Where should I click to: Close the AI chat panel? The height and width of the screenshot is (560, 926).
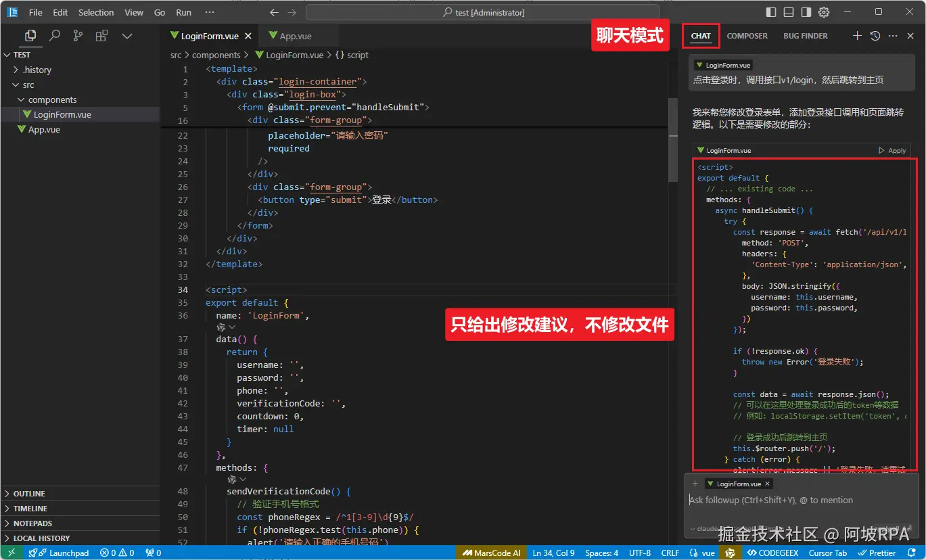(910, 36)
